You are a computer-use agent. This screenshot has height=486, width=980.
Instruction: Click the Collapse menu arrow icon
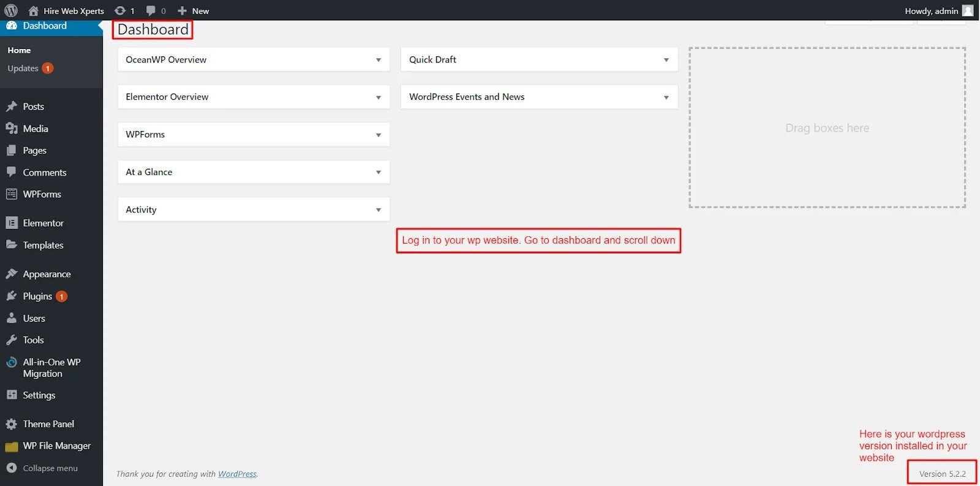(x=11, y=468)
